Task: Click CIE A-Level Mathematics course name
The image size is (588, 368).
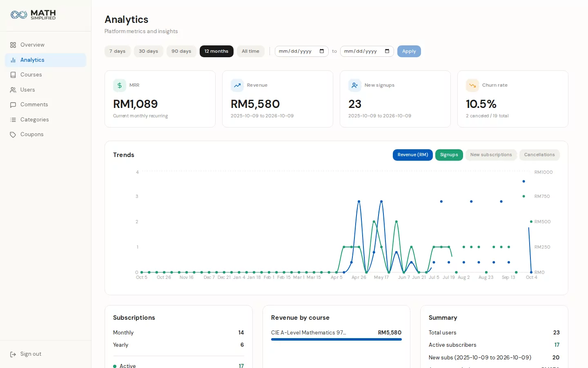Action: coord(309,333)
